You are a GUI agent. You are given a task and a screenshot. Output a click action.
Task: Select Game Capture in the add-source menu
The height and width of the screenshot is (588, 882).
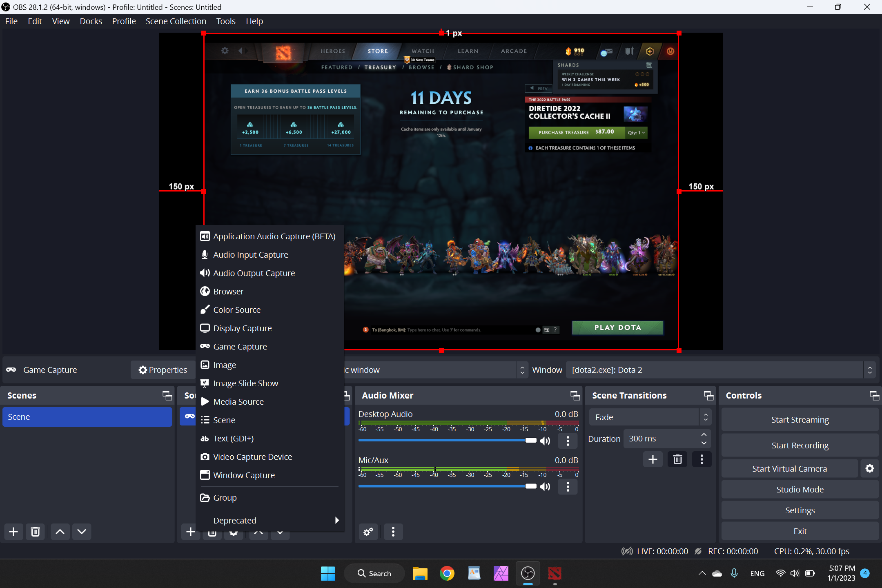coord(269,347)
